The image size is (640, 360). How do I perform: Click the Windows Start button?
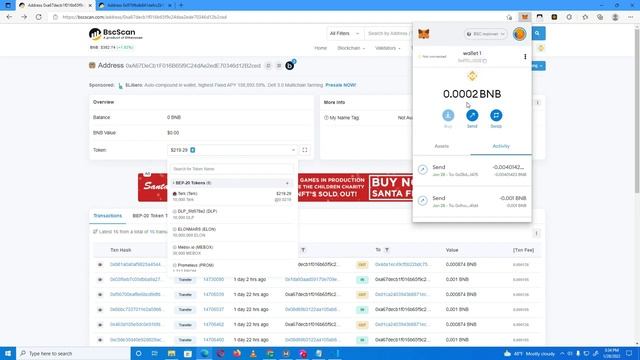point(8,353)
